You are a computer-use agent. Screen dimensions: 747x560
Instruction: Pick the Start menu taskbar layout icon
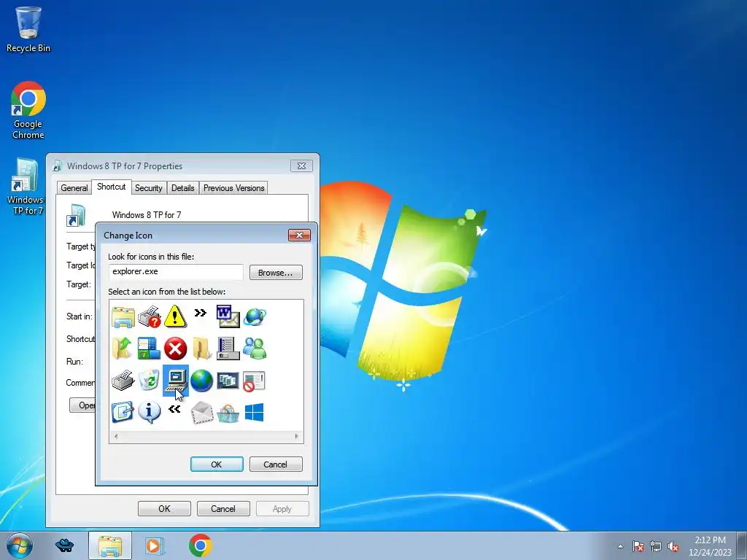(x=149, y=348)
